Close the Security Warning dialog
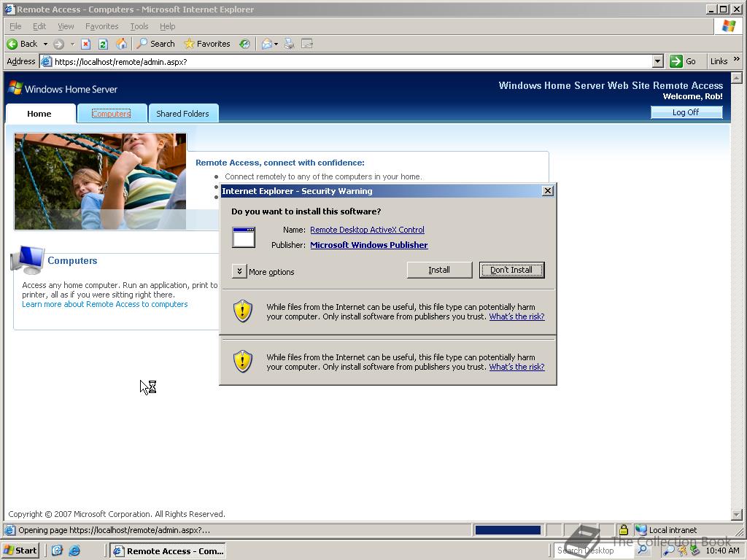 coord(548,191)
